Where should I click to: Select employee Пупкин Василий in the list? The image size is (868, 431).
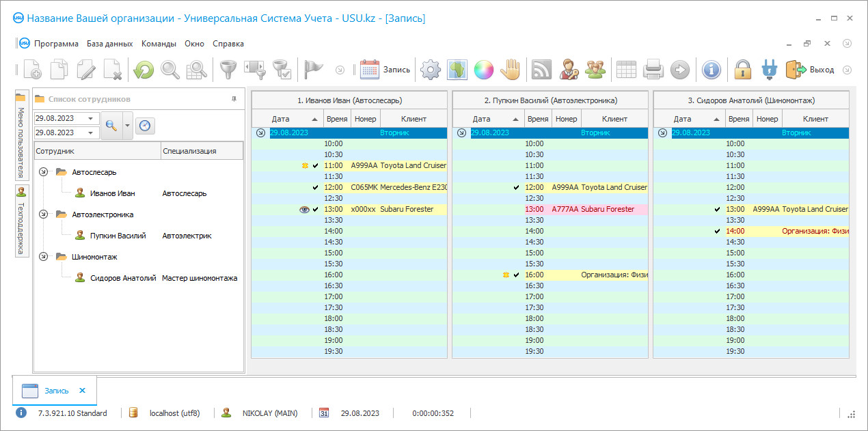118,236
